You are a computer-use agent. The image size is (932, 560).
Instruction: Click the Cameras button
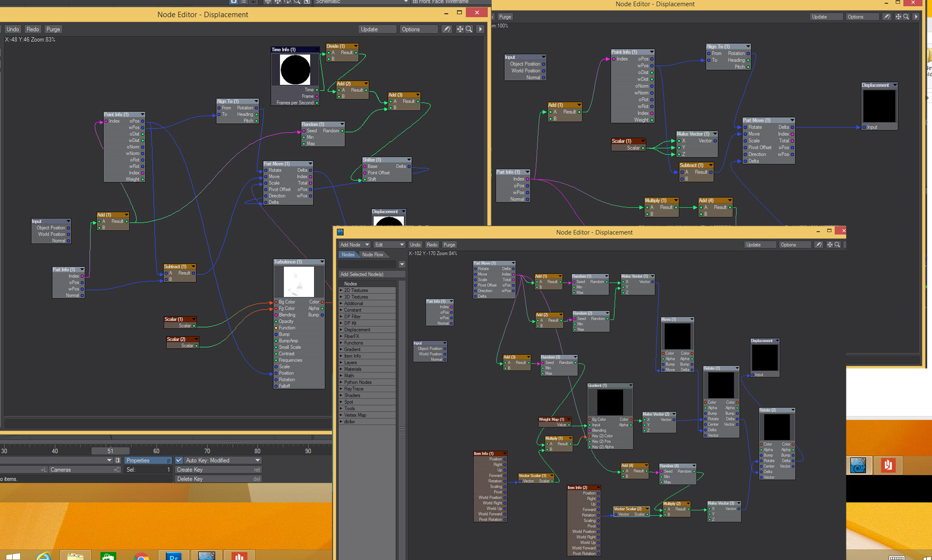[85, 470]
